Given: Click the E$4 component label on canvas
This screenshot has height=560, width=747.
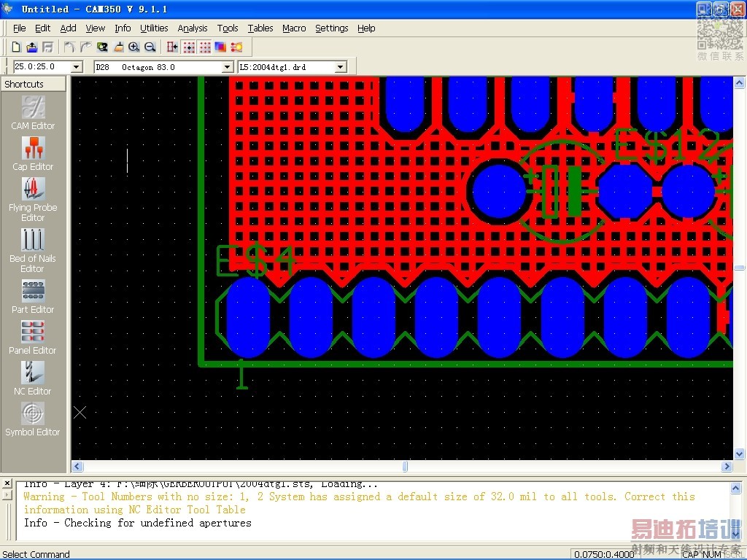Looking at the screenshot, I should (x=255, y=260).
